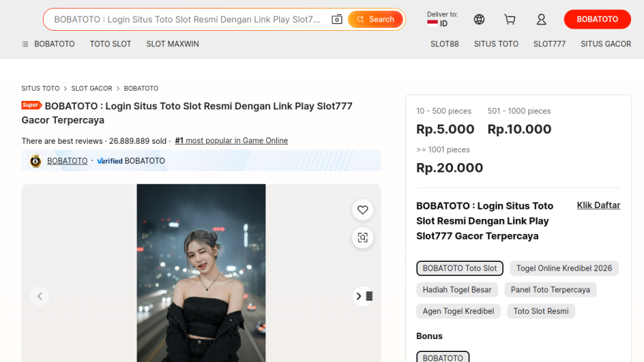This screenshot has height=362, width=644.
Task: Select the Togel Online Kredibel 2026 chip
Action: [564, 268]
